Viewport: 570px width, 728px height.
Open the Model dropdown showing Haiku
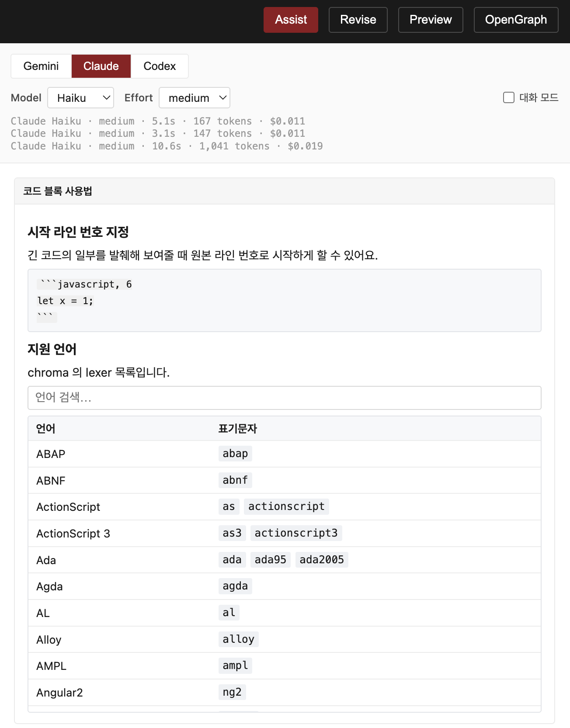80,98
